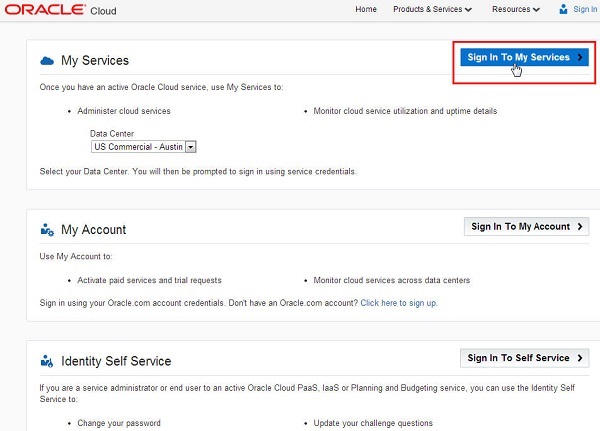The image size is (600, 431).
Task: Click arrow on Sign In To My Services
Action: coord(579,58)
